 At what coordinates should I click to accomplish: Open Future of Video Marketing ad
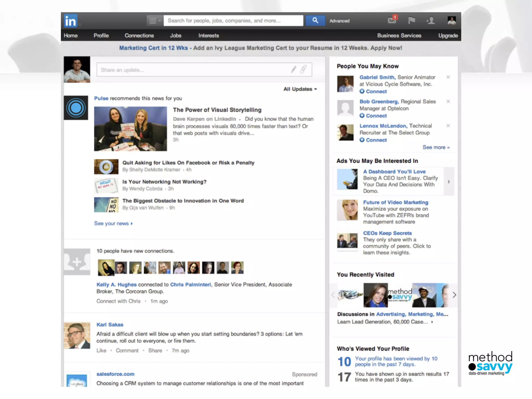pyautogui.click(x=396, y=202)
